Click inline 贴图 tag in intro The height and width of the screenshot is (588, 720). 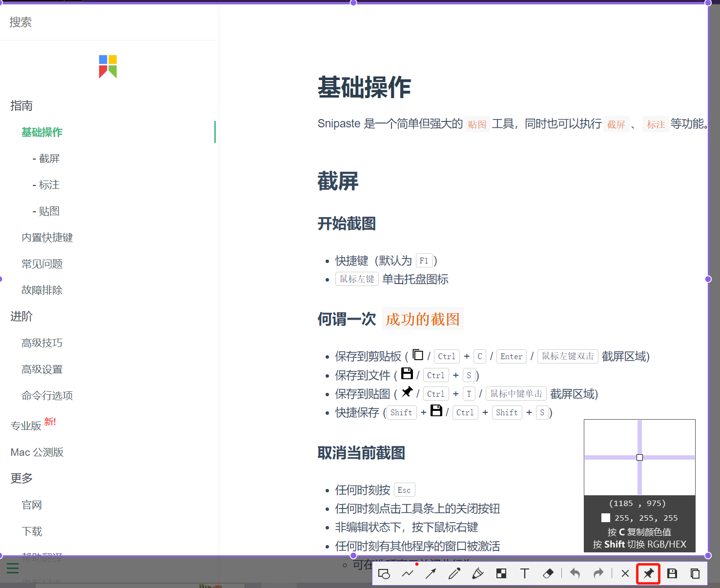[x=477, y=124]
